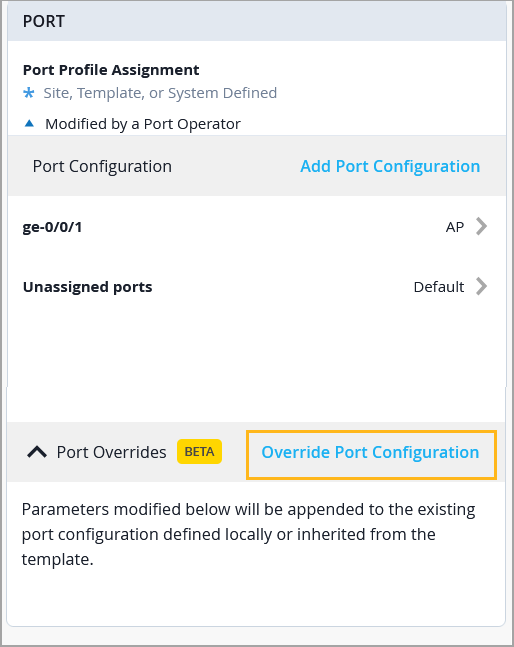Click the Default profile label
Screen dimensions: 514x647
click(439, 287)
